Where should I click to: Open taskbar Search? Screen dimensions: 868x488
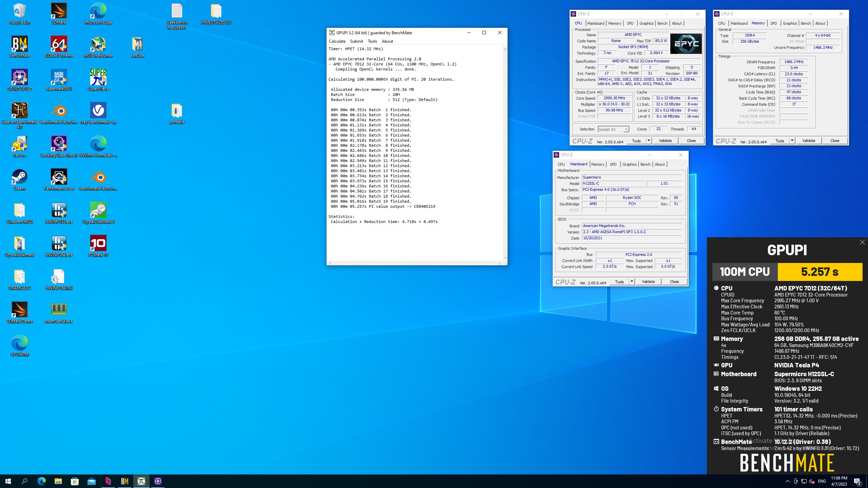click(x=24, y=481)
